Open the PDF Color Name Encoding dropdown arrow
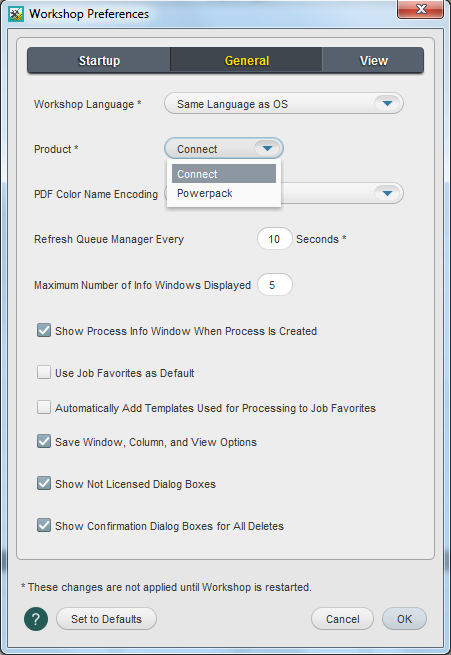Image resolution: width=451 pixels, height=655 pixels. pos(388,193)
